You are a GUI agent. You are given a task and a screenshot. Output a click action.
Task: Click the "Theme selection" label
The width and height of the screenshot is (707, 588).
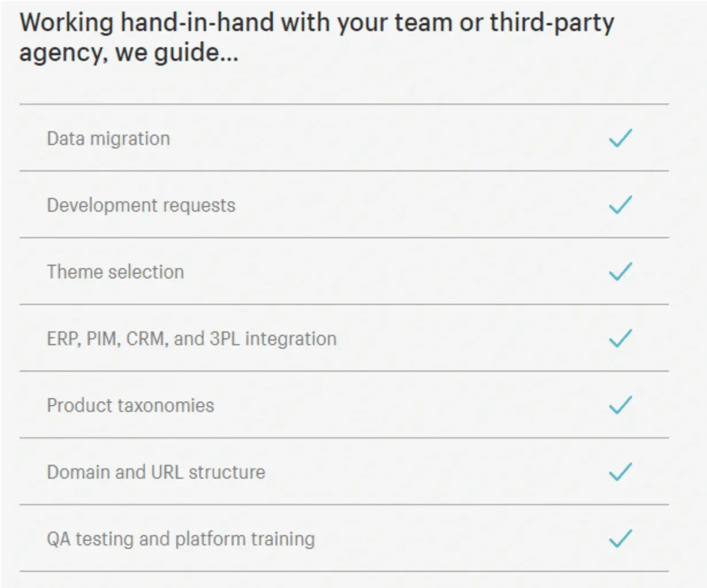pos(115,272)
